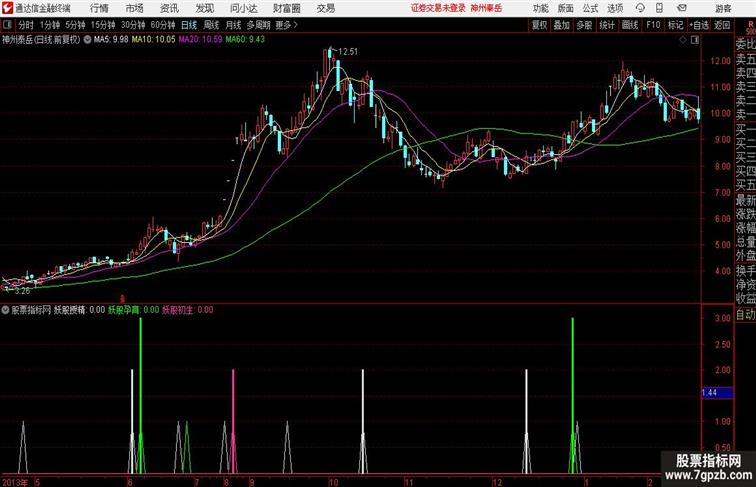Image resolution: width=756 pixels, height=487 pixels.
Task: Click the 返回 back button
Action: point(722,25)
